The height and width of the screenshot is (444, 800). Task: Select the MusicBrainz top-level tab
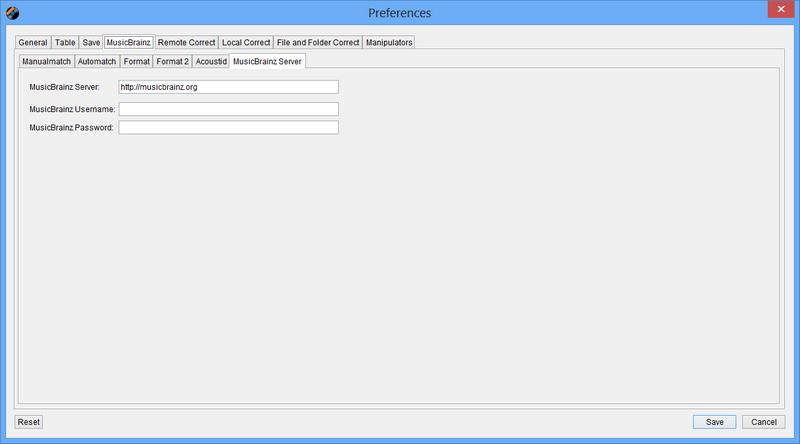(129, 42)
